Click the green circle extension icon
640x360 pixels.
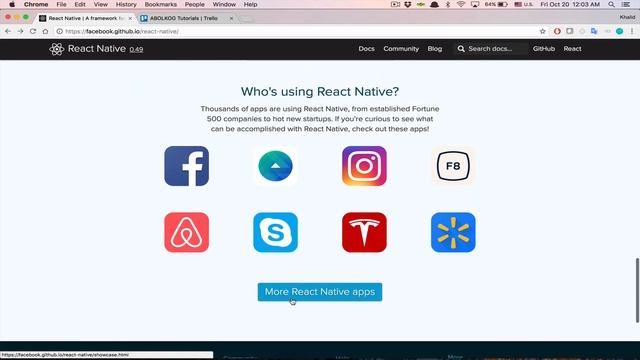tap(620, 31)
